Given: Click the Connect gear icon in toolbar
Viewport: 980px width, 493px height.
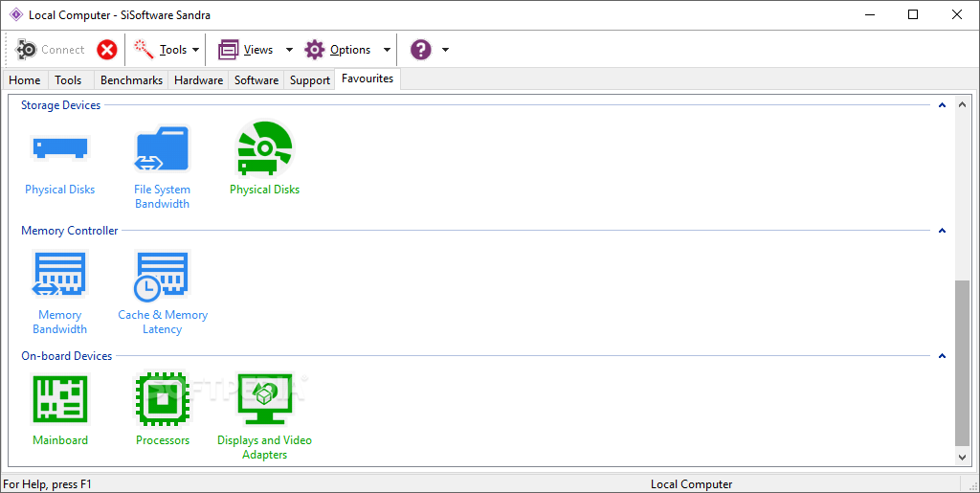Looking at the screenshot, I should [x=26, y=50].
